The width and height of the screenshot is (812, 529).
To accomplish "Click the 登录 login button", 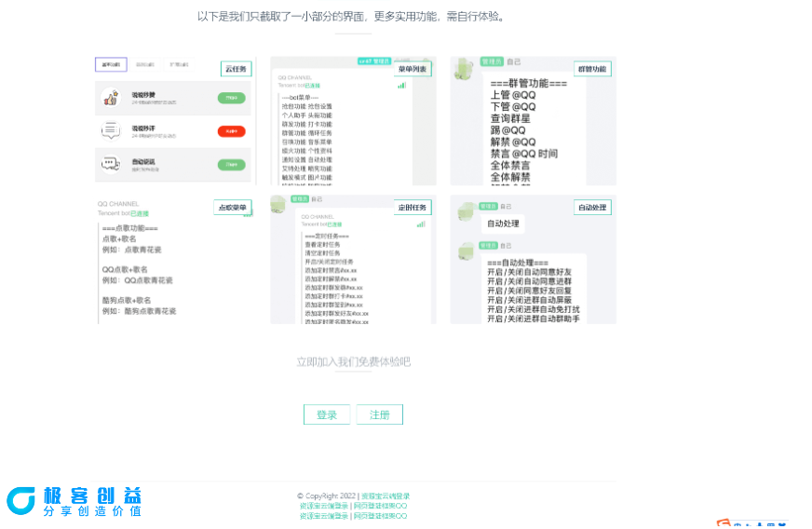I will coord(327,414).
